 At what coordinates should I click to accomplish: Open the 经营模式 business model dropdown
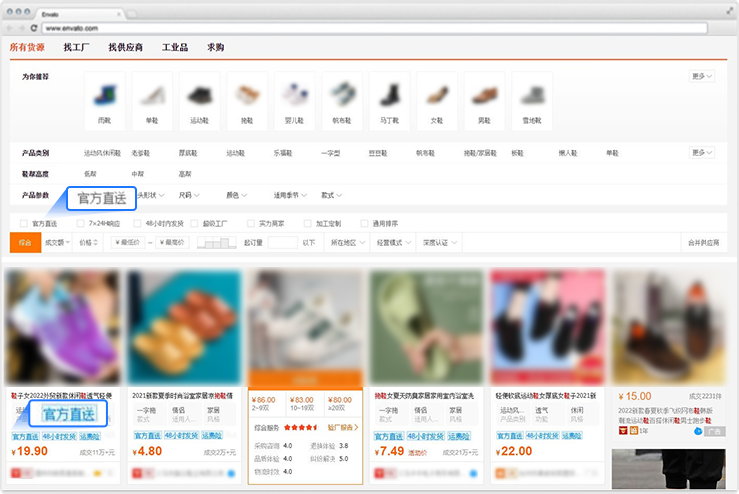394,243
